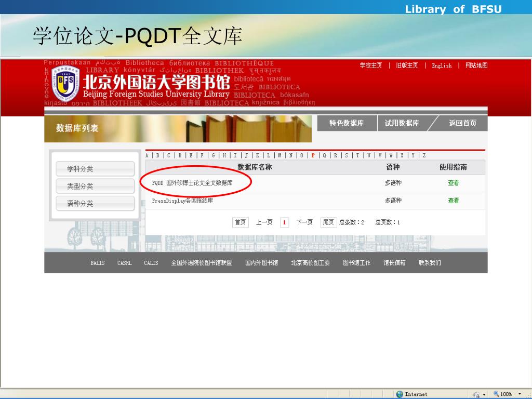This screenshot has width=532, height=399.
Task: Click the 数据库列表 banner image
Action: tap(178, 129)
